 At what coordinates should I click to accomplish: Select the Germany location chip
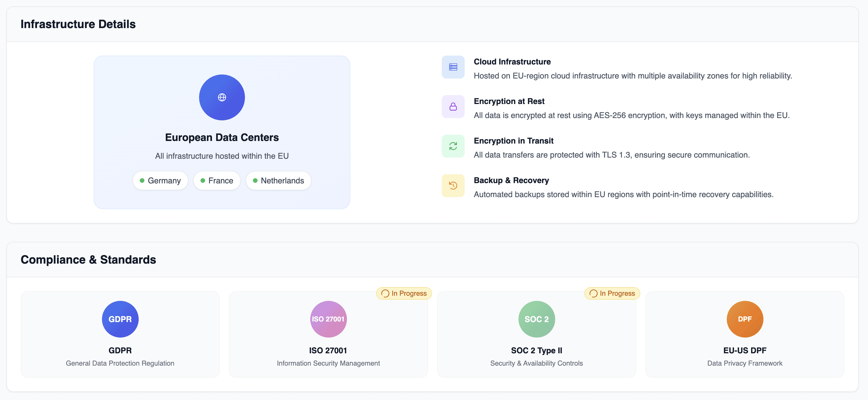pos(160,181)
